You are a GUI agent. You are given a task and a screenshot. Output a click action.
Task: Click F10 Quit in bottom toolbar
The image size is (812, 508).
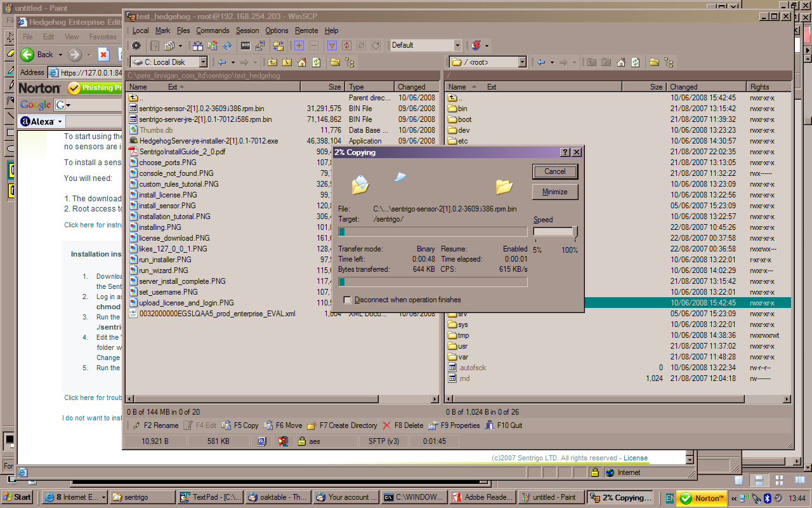pyautogui.click(x=504, y=425)
